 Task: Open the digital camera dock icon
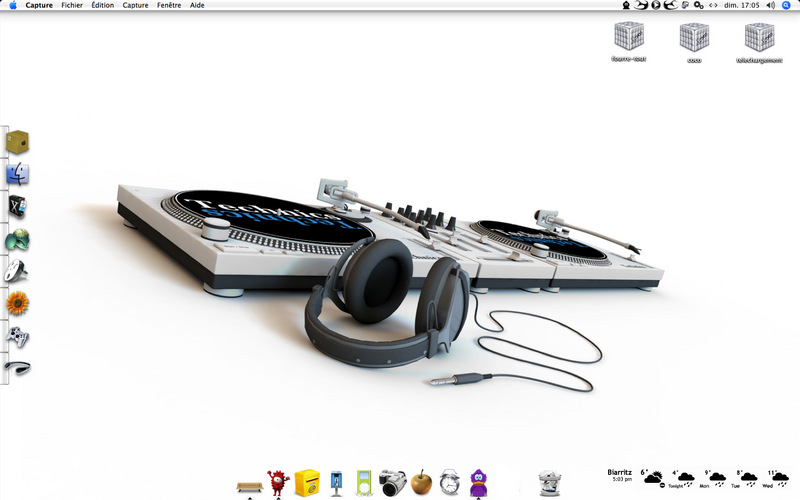(392, 483)
